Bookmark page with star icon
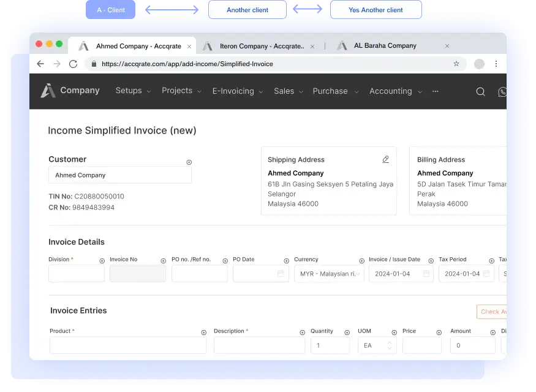The image size is (536, 392). [x=456, y=64]
